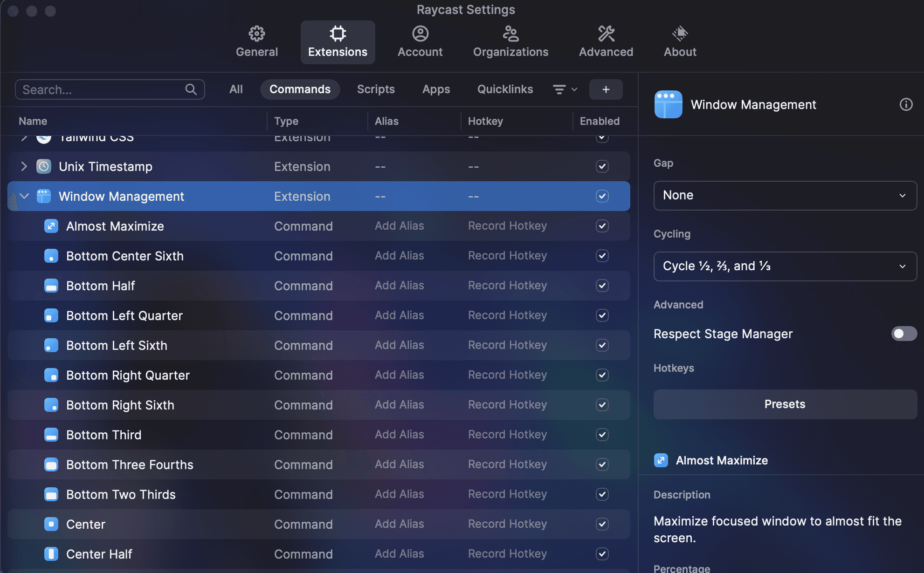The height and width of the screenshot is (573, 924).
Task: Click the Presets hotkeys button
Action: point(785,404)
